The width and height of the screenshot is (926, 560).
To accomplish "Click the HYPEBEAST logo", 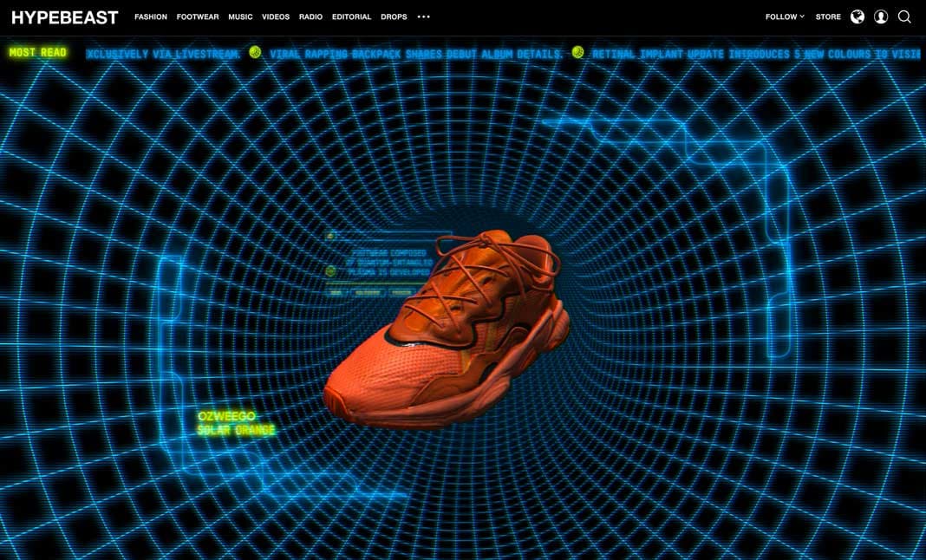I will coord(65,17).
